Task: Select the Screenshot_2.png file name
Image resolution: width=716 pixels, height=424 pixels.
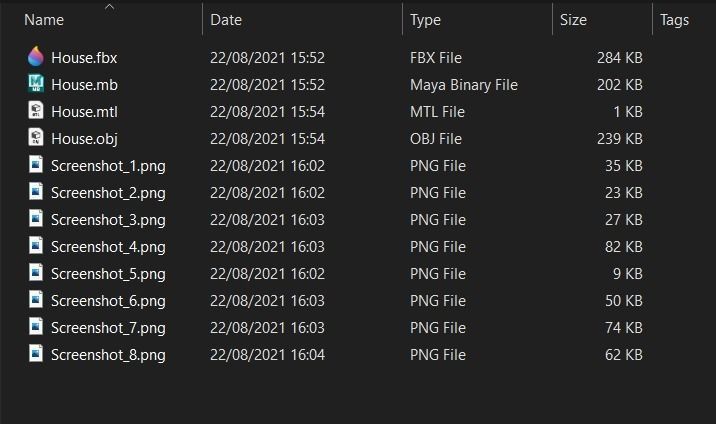Action: pyautogui.click(x=108, y=193)
